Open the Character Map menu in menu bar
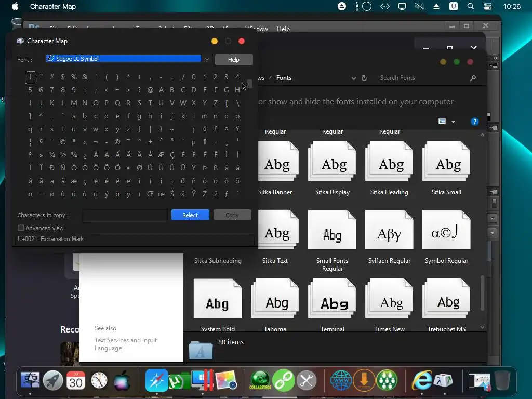Image resolution: width=532 pixels, height=399 pixels. 53,6
